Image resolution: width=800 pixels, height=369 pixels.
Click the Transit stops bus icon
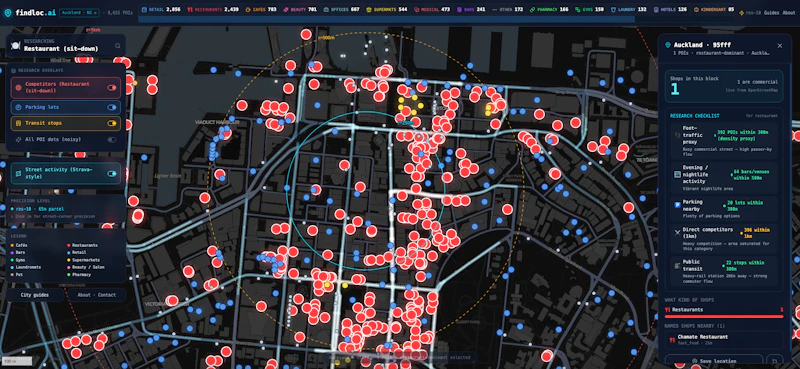click(18, 123)
